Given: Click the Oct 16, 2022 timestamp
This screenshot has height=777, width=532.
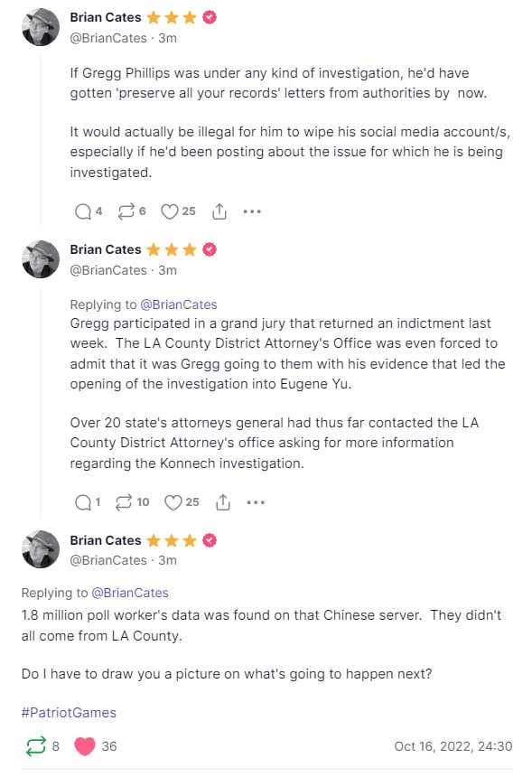Looking at the screenshot, I should tap(453, 746).
